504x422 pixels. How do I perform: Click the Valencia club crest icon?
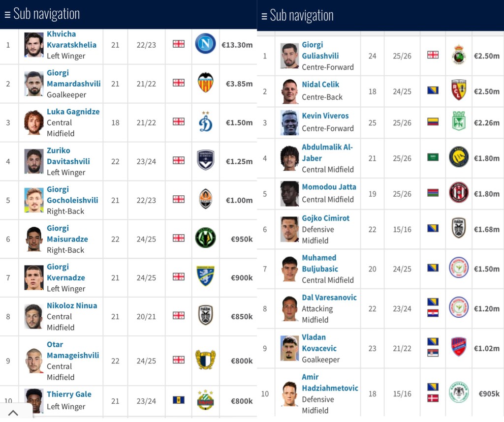(x=205, y=83)
